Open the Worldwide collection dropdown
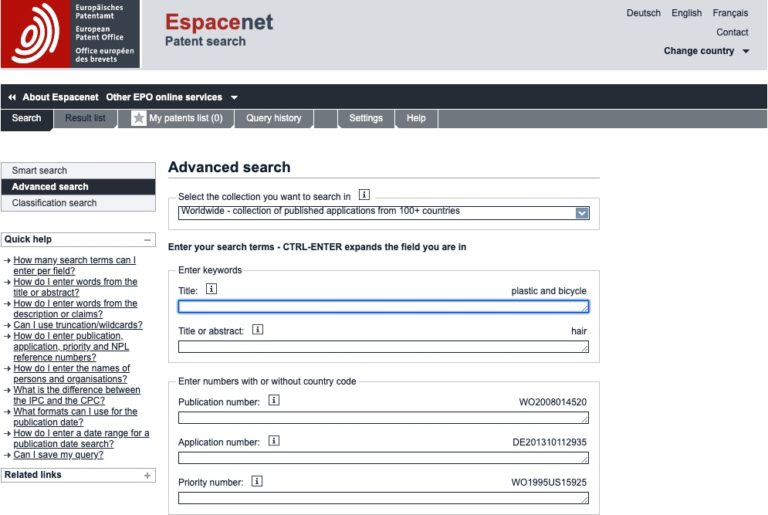The image size is (768, 515). (384, 213)
